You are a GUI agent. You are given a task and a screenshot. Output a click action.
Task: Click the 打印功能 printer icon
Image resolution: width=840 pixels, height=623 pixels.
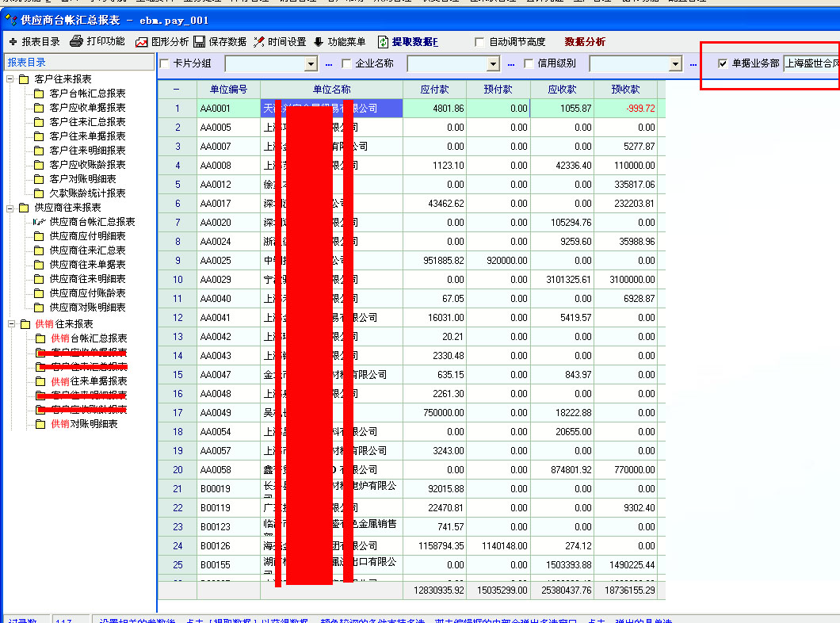(76, 41)
